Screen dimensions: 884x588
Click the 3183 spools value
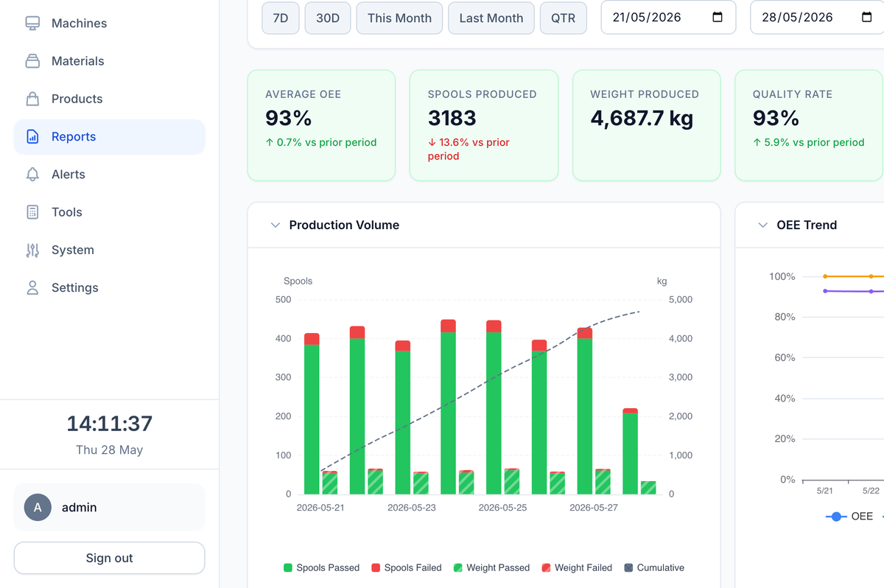point(452,118)
